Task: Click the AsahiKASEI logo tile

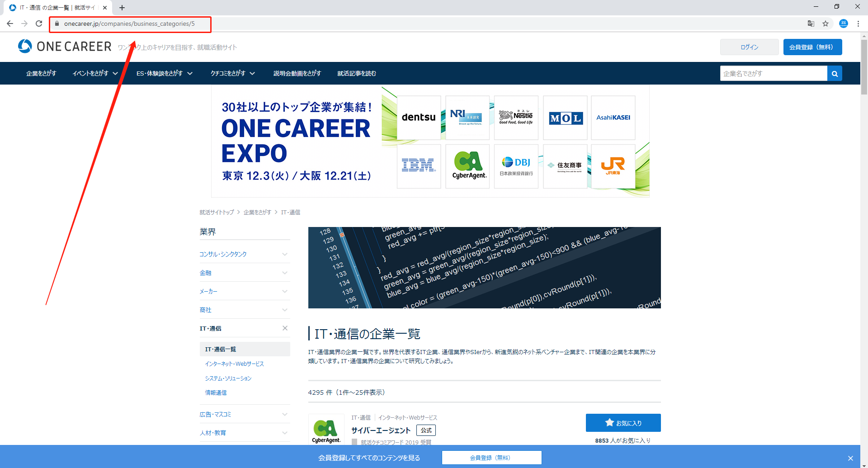Action: (613, 118)
